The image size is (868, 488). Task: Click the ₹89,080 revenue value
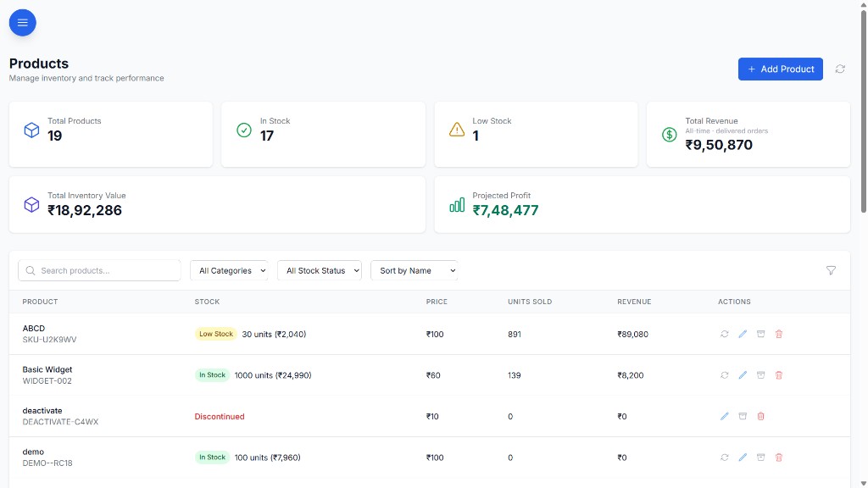(x=632, y=334)
